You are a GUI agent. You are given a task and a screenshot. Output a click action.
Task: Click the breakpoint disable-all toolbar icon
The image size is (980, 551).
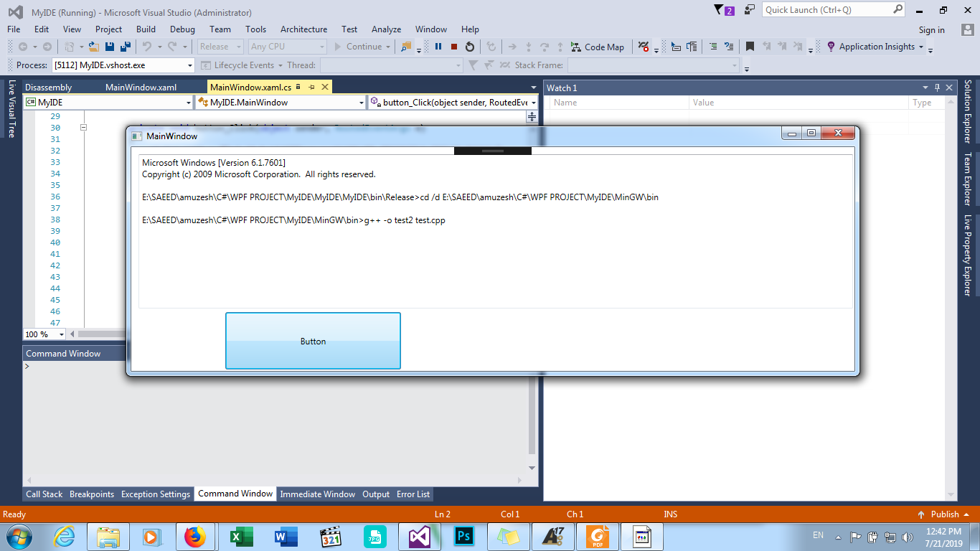pyautogui.click(x=644, y=47)
